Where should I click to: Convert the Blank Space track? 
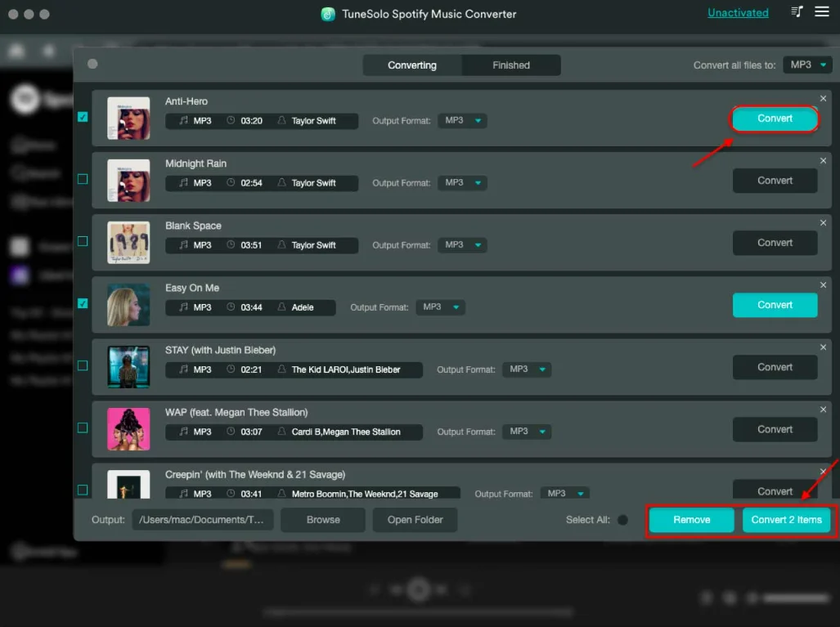[x=775, y=243]
